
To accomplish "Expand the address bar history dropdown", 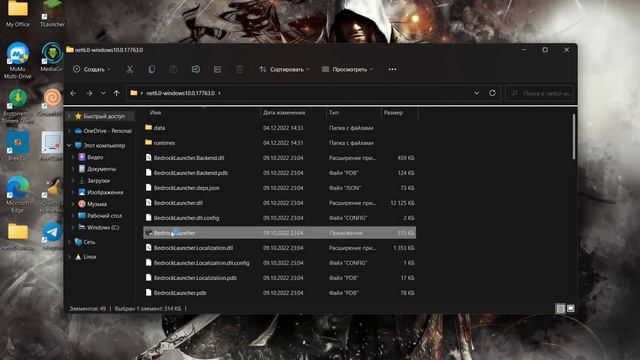I will pyautogui.click(x=476, y=93).
